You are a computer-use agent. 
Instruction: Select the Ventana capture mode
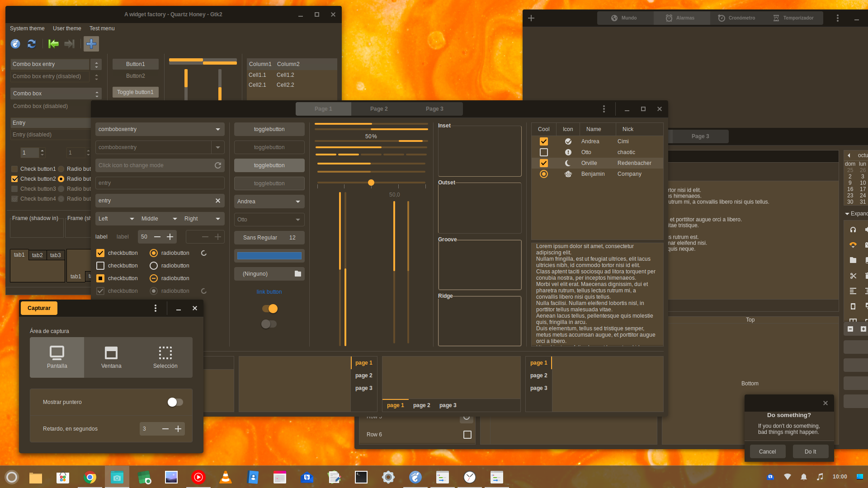(111, 357)
